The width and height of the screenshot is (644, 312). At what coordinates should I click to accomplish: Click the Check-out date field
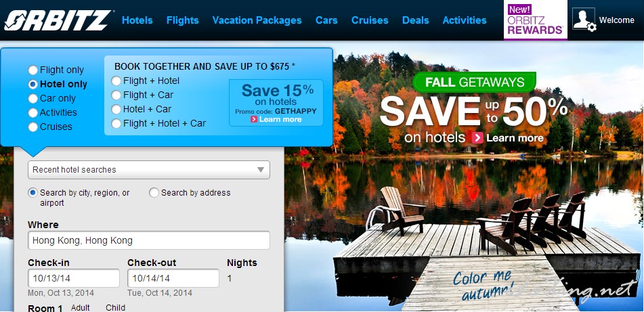pyautogui.click(x=173, y=278)
